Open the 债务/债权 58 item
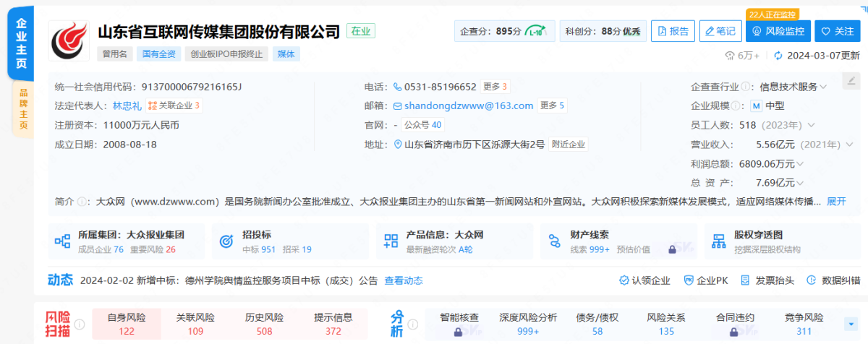Screen dimensions: 868x344 click(x=597, y=324)
